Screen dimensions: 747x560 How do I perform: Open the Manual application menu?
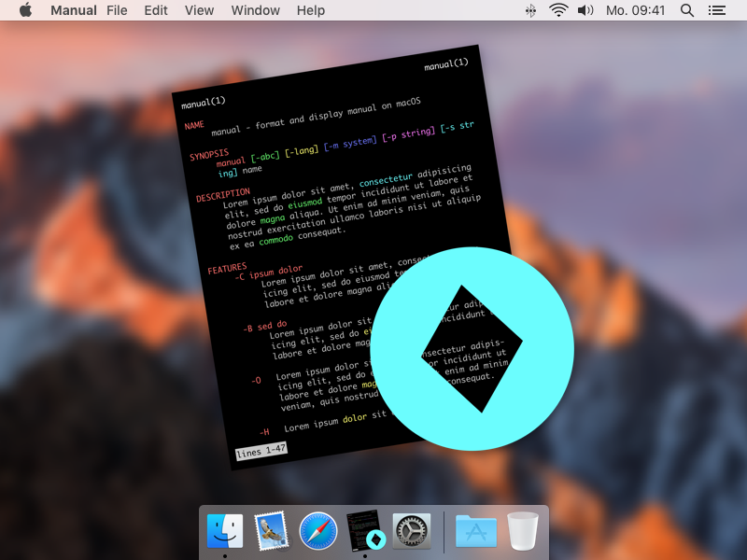tap(74, 10)
